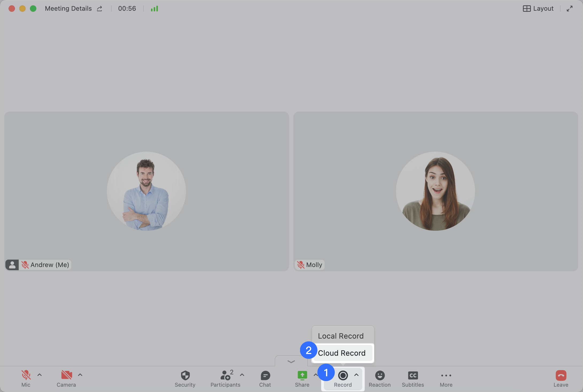This screenshot has width=583, height=392.
Task: Turn on the Camera
Action: pyautogui.click(x=66, y=378)
